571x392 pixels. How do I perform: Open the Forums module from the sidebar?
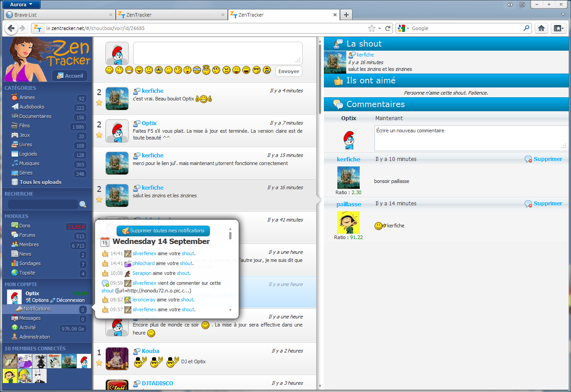coord(14,235)
